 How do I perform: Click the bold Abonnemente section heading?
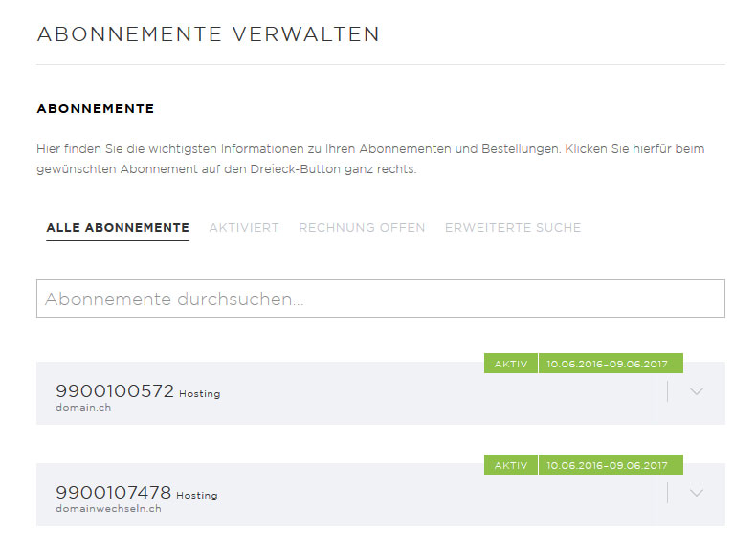coord(96,109)
